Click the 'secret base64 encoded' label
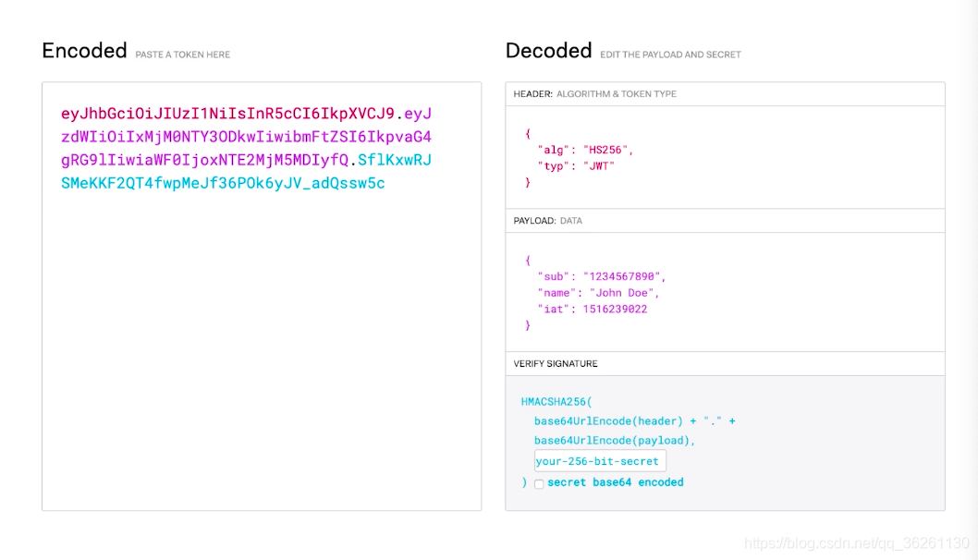Viewport: 978px width, 560px height. (x=616, y=482)
